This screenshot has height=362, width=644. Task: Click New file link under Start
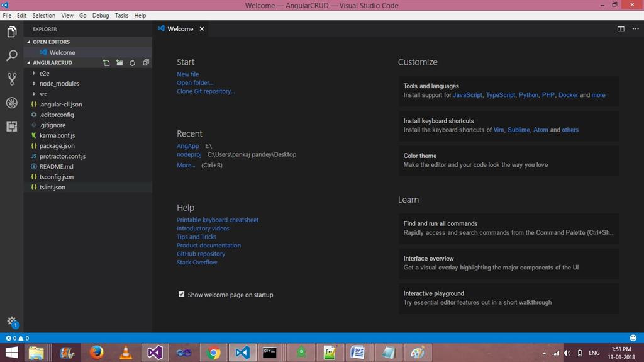pos(187,74)
